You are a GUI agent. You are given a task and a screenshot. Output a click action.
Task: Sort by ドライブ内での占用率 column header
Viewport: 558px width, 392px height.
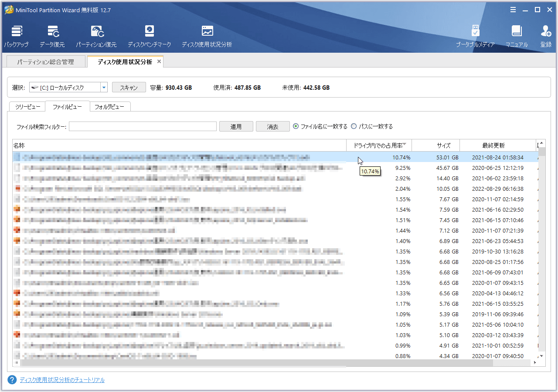(x=378, y=145)
